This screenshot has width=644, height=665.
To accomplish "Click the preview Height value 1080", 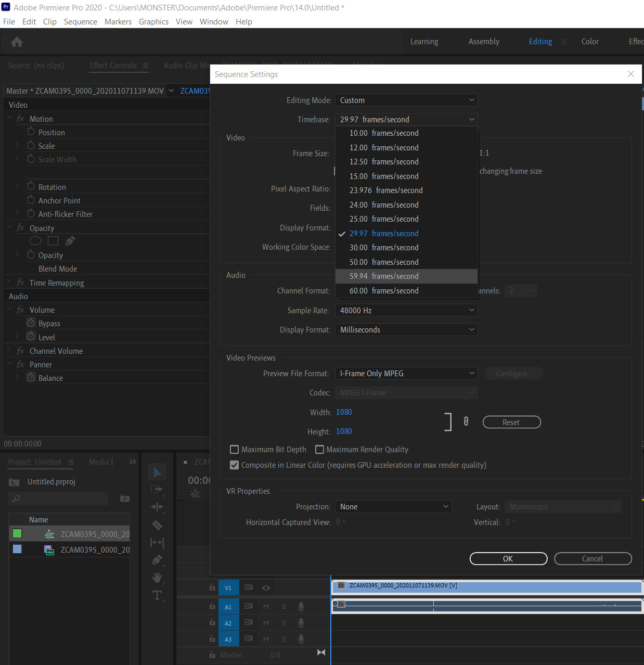I will tap(344, 431).
